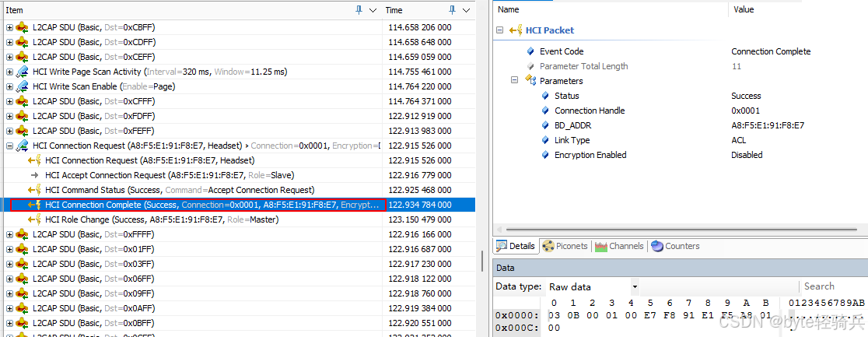Viewport: 868px width, 337px height.
Task: Click the Item column header
Action: click(x=191, y=10)
